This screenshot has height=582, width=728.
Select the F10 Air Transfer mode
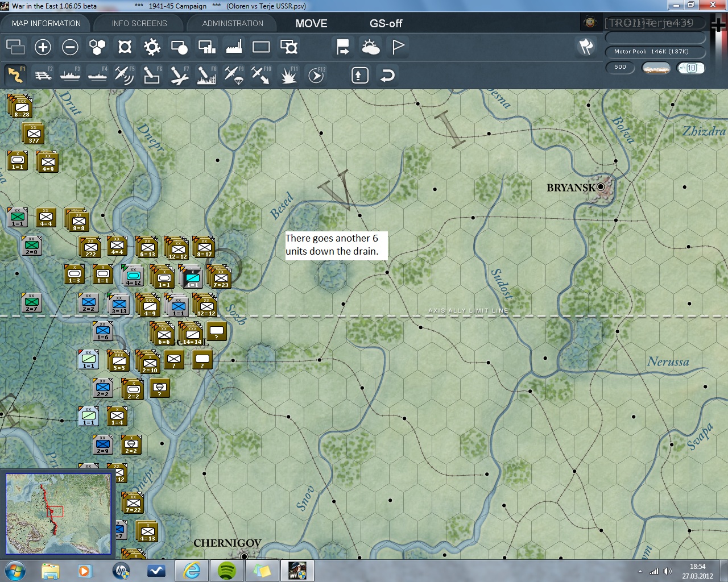tap(261, 75)
